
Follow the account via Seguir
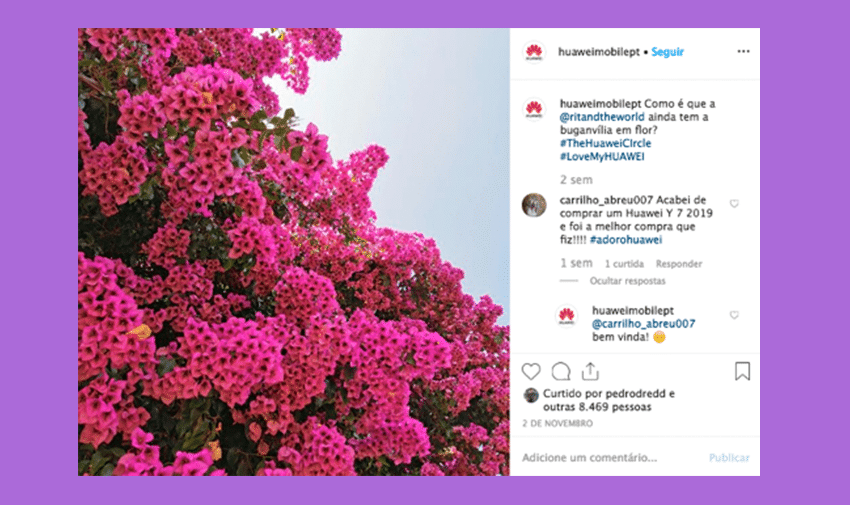667,52
